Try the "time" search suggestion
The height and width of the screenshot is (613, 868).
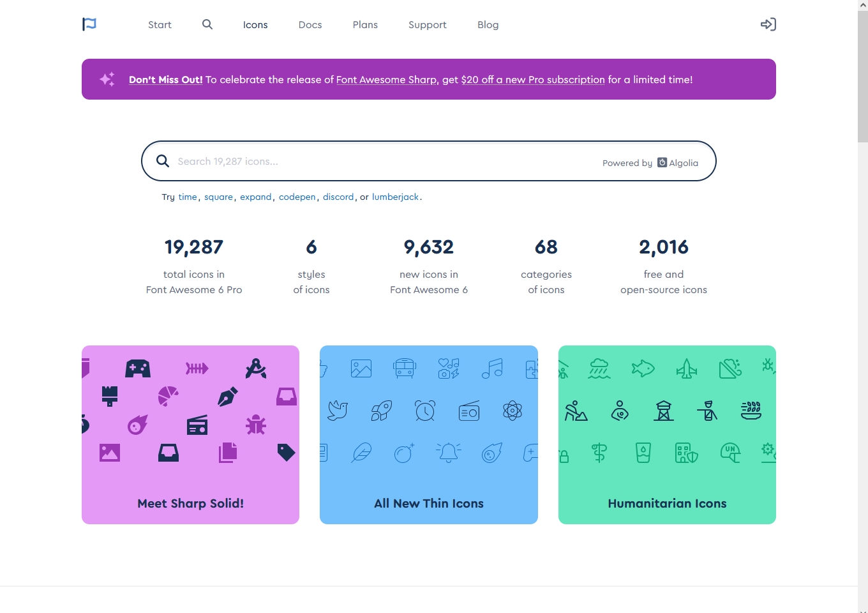[188, 197]
